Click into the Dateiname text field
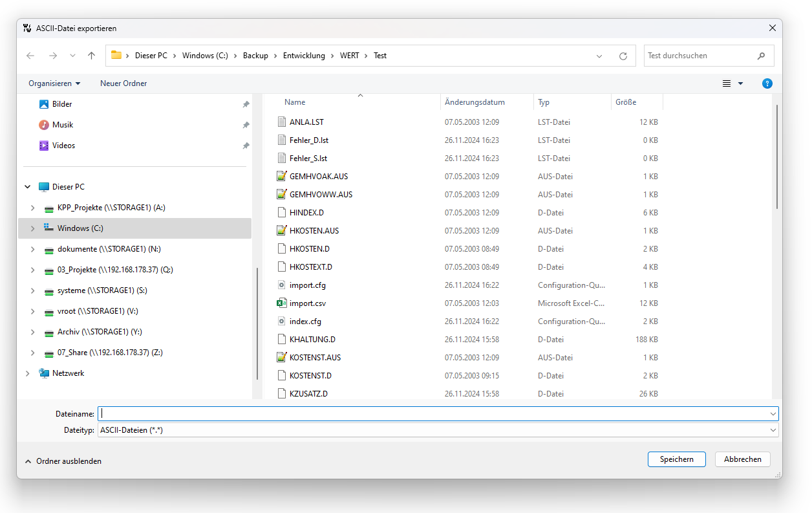The height and width of the screenshot is (513, 812). 433,414
